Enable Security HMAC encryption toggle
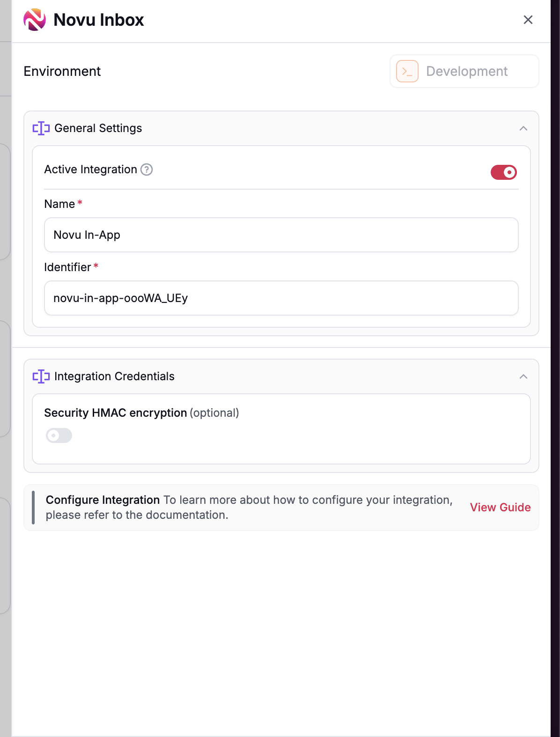The image size is (560, 737). (59, 435)
